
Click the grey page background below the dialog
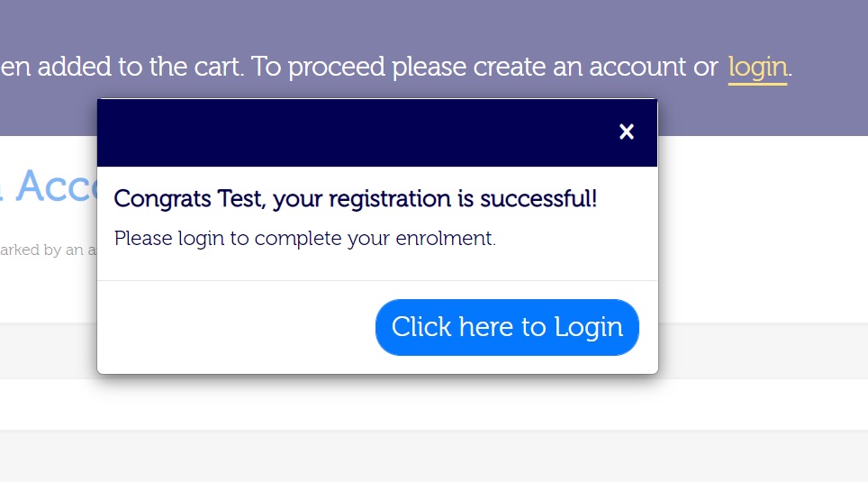point(432,455)
